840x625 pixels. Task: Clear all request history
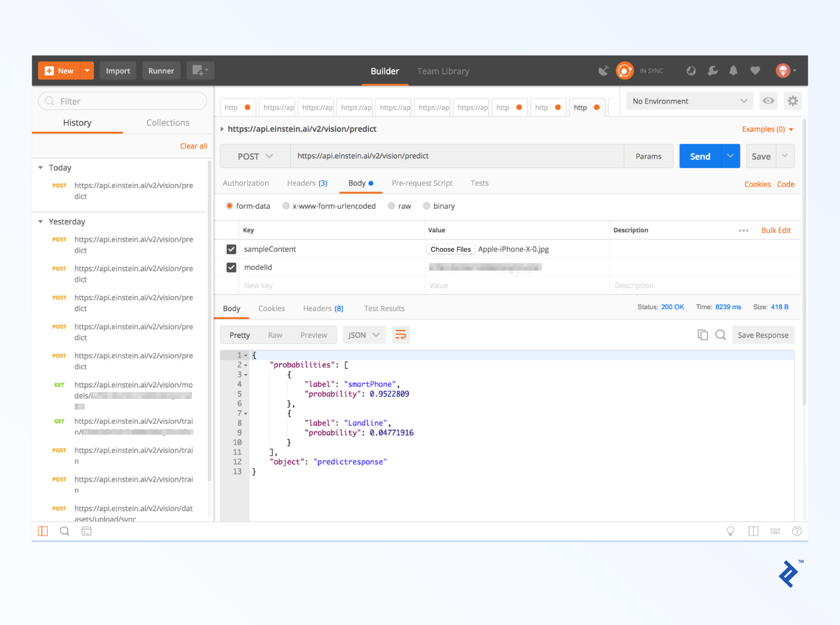coord(193,146)
